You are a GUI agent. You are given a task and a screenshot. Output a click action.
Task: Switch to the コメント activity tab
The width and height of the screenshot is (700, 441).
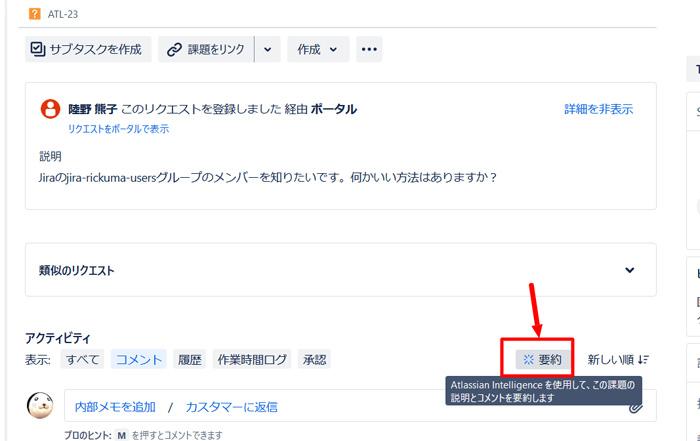tap(138, 359)
